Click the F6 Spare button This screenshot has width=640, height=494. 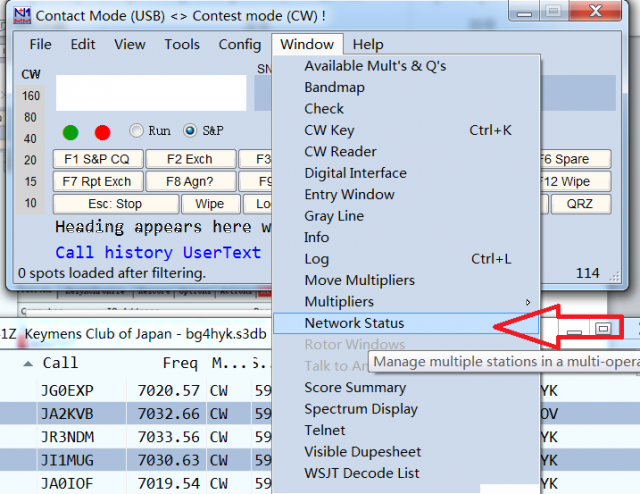coord(576,159)
